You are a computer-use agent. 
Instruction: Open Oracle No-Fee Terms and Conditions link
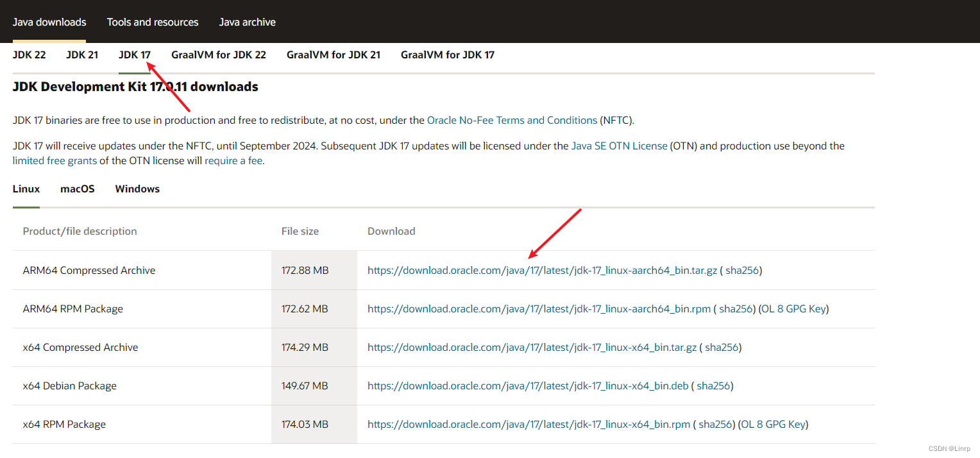512,120
